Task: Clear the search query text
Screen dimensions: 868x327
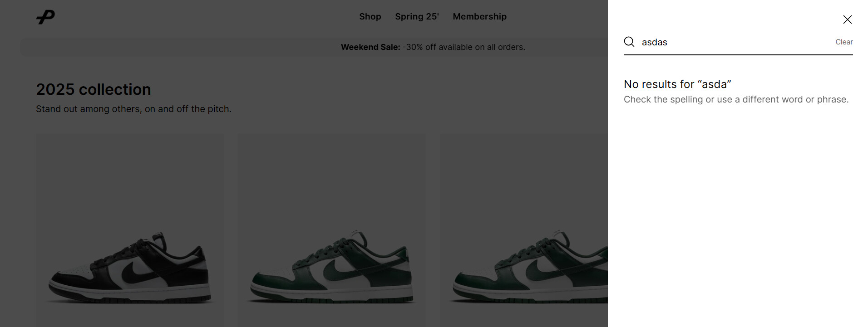Action: 844,42
